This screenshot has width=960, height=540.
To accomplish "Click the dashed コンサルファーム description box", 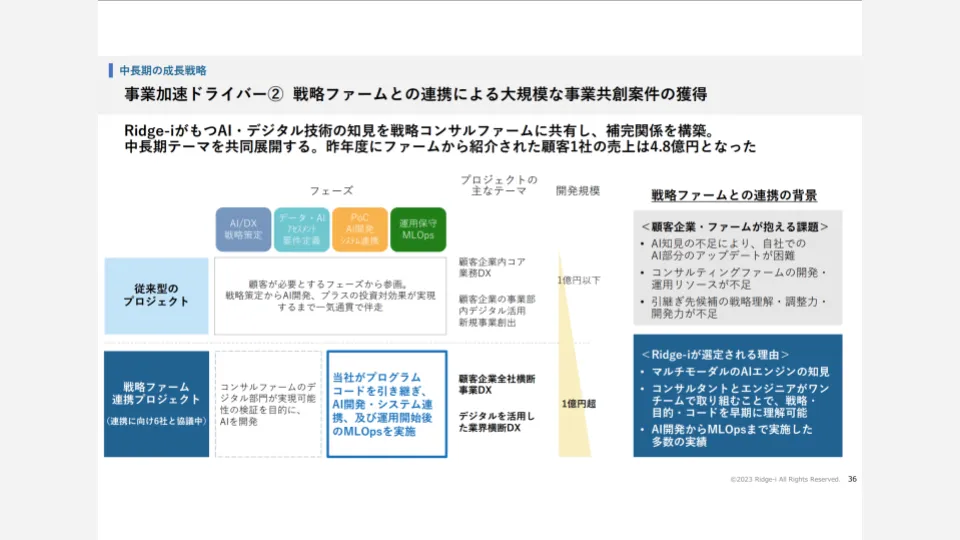I will coord(267,403).
